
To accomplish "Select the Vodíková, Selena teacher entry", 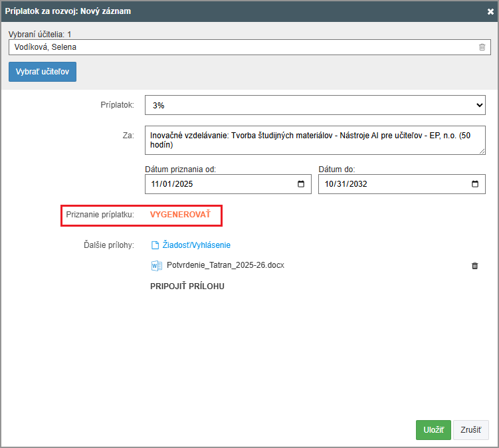I will 133,47.
